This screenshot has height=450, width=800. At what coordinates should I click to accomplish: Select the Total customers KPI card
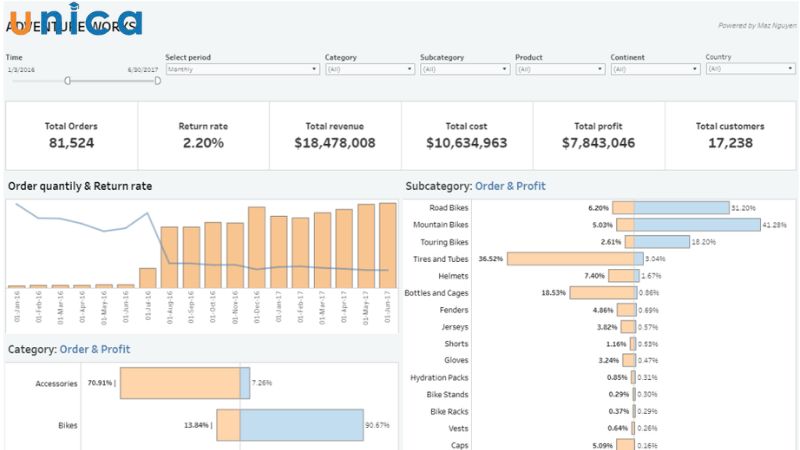coord(730,135)
